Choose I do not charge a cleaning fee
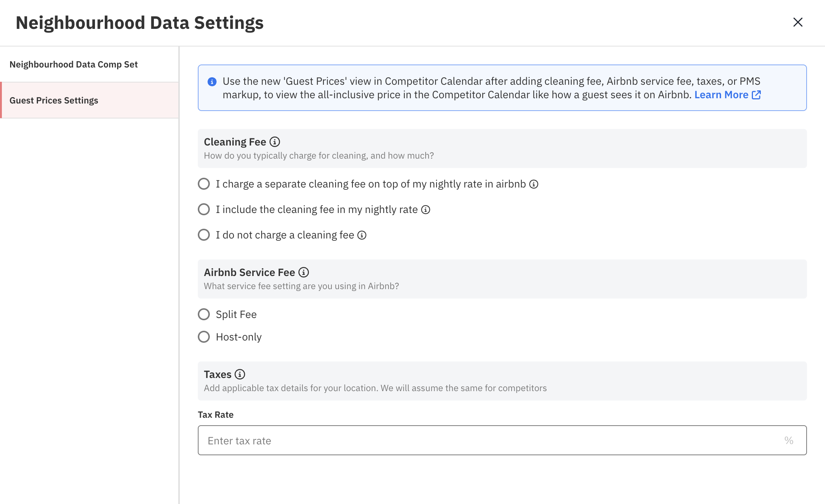Screen dimensions: 825x504 click(x=204, y=235)
